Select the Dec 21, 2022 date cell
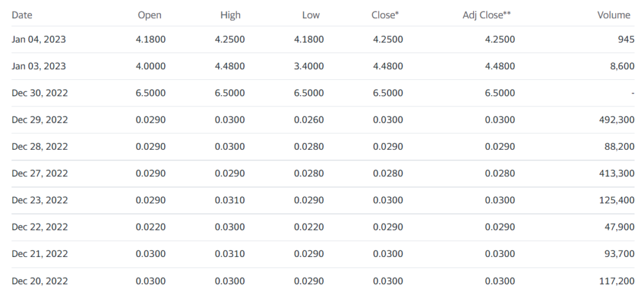Screen dimensions: 644x289 (40, 254)
